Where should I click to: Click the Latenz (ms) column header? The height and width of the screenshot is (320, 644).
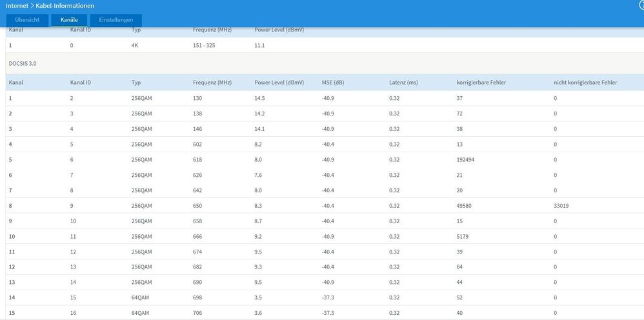click(x=403, y=83)
